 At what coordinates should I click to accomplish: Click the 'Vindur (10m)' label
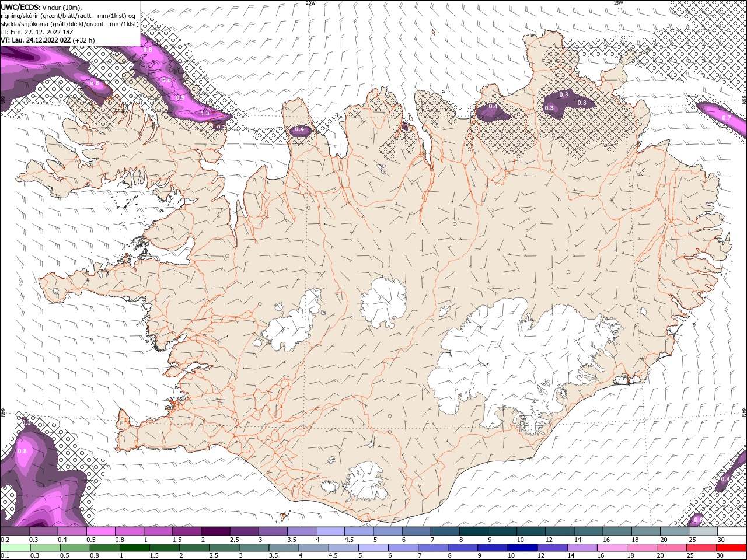coord(61,7)
